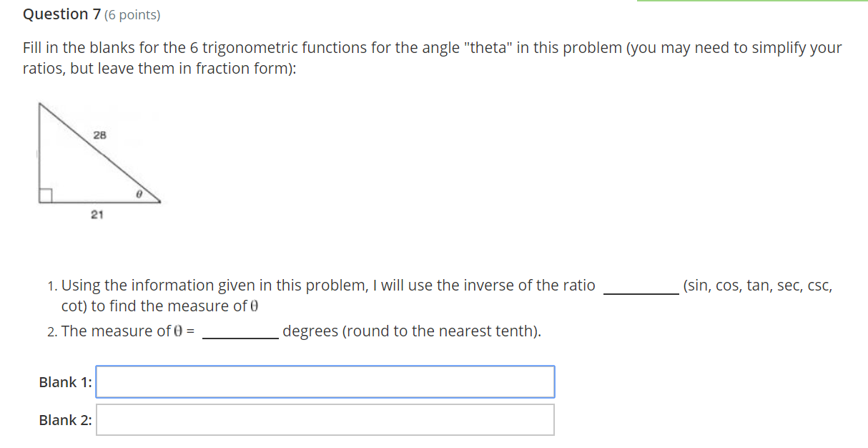This screenshot has width=868, height=448.
Task: Click the theta symbol inside the triangle
Action: [x=139, y=194]
